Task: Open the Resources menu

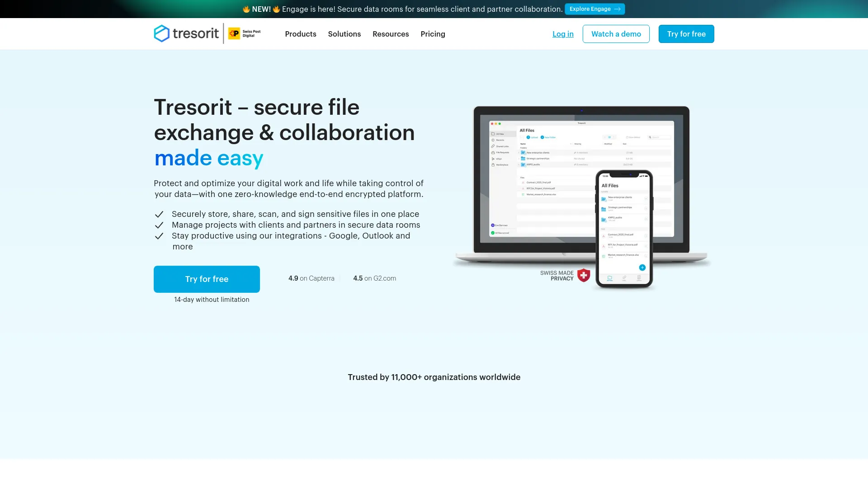Action: (391, 34)
